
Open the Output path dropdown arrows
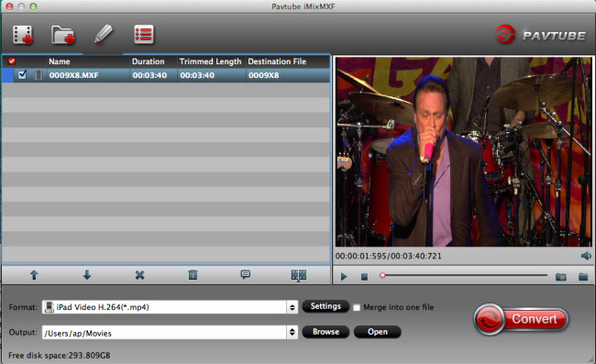click(x=292, y=333)
